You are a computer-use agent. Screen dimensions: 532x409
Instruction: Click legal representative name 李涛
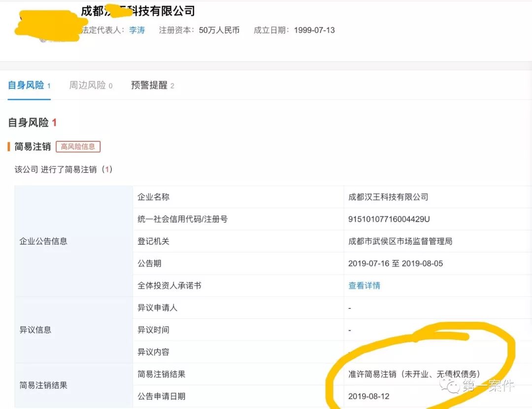click(136, 30)
